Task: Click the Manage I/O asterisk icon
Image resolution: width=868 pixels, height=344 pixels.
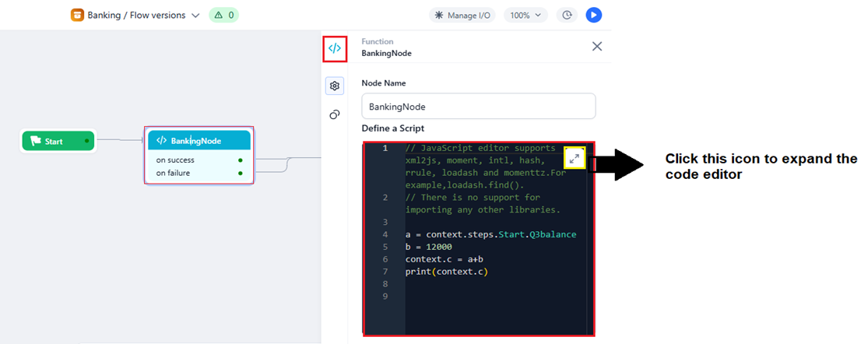Action: (439, 16)
